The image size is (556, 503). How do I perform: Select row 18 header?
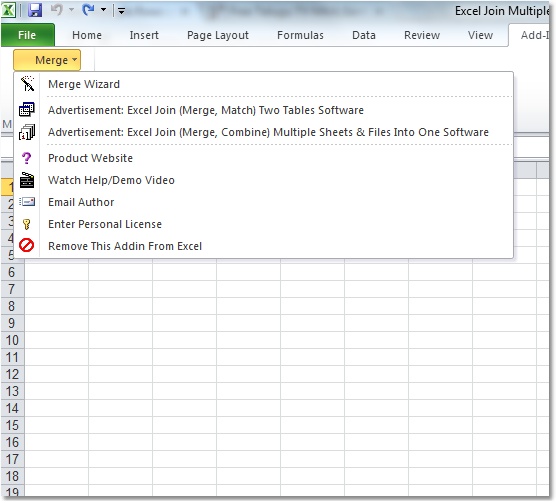[x=12, y=476]
